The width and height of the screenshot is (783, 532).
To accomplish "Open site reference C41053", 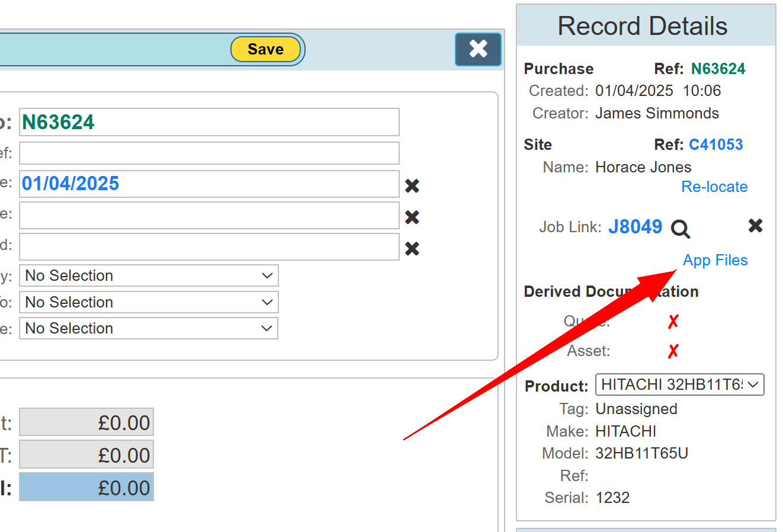I will click(x=715, y=145).
